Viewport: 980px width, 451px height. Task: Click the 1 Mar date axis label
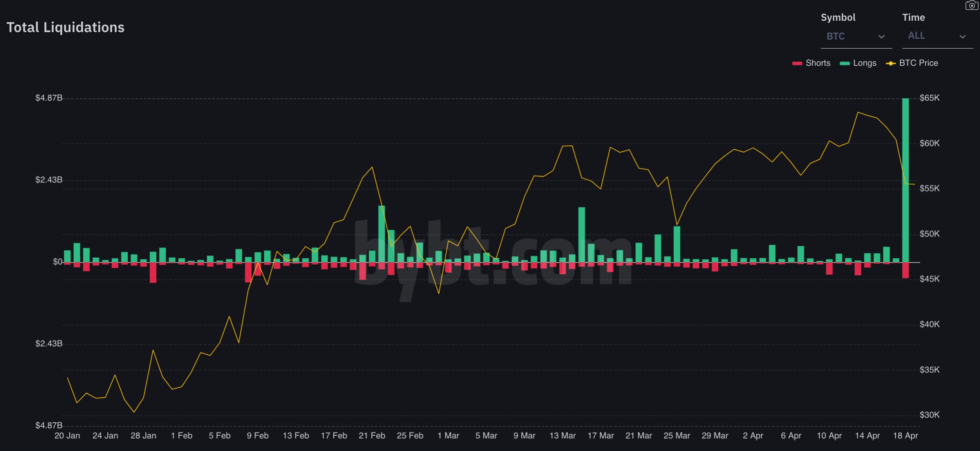[448, 436]
